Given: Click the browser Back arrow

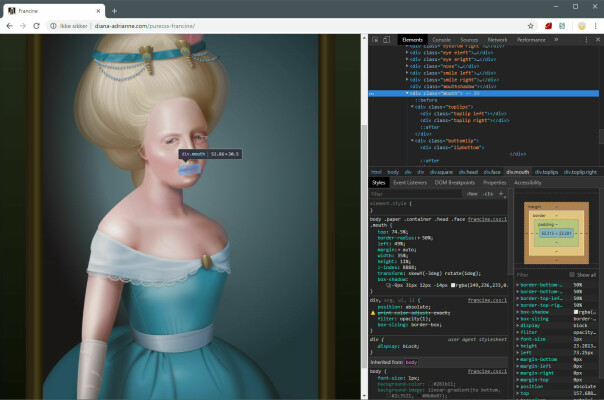Looking at the screenshot, I should (9, 26).
